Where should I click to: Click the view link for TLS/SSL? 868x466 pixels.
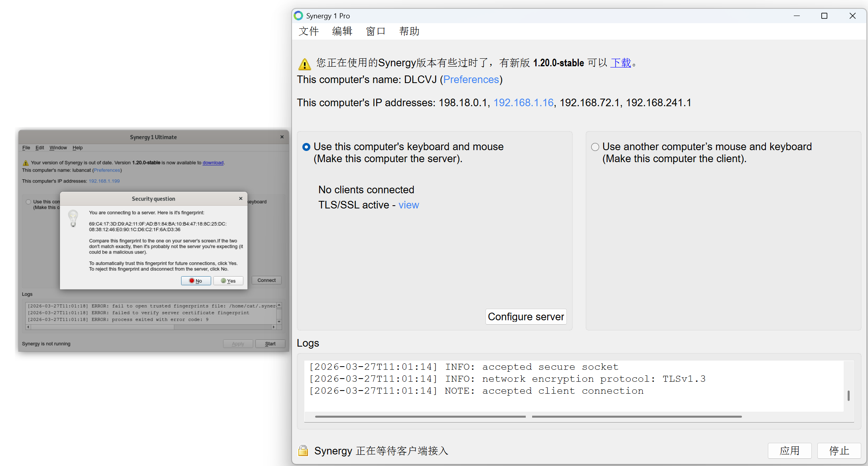409,205
